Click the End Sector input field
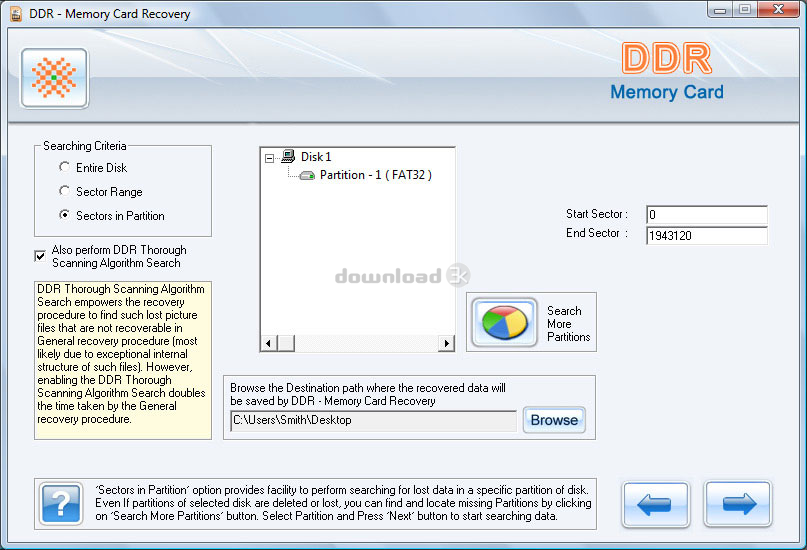This screenshot has width=807, height=550. (707, 235)
